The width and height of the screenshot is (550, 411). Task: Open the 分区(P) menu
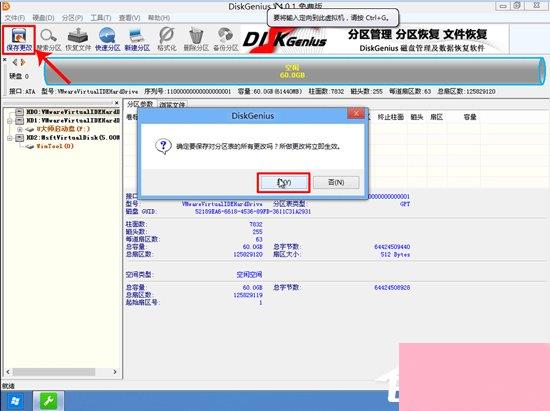pyautogui.click(x=72, y=18)
